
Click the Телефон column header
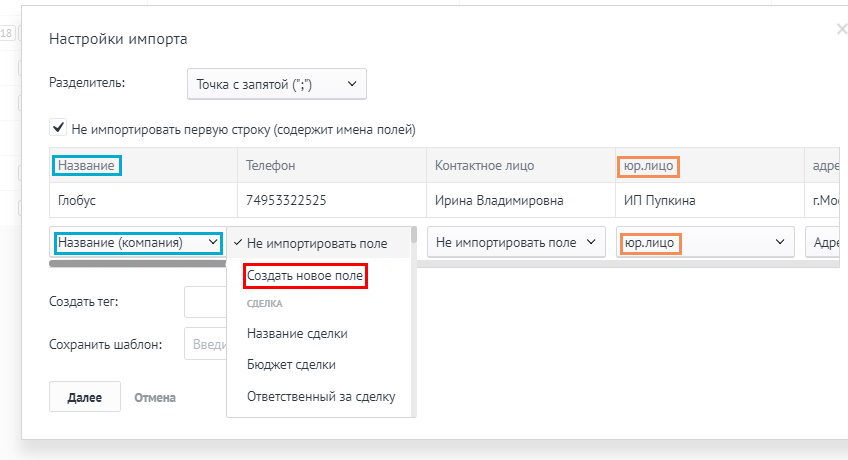tap(271, 165)
